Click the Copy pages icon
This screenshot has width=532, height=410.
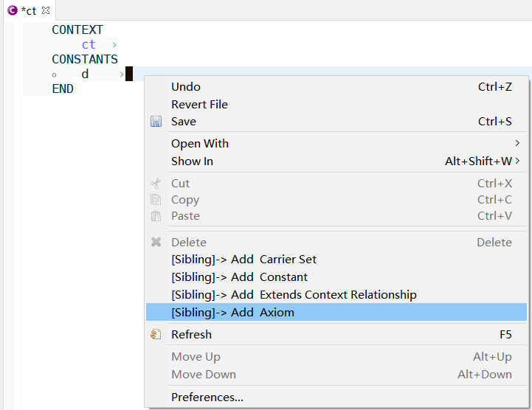pyautogui.click(x=156, y=199)
